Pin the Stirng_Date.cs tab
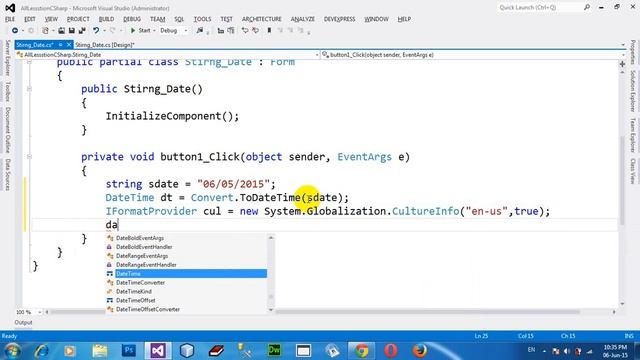The width and height of the screenshot is (640, 360). click(x=60, y=44)
